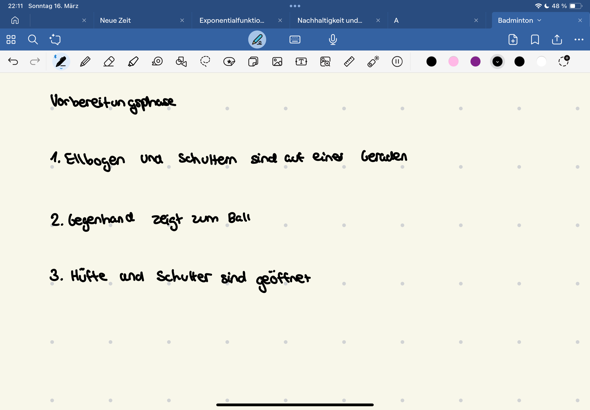Image resolution: width=590 pixels, height=410 pixels.
Task: Tap the date Sonntag 16. März
Action: [x=53, y=6]
